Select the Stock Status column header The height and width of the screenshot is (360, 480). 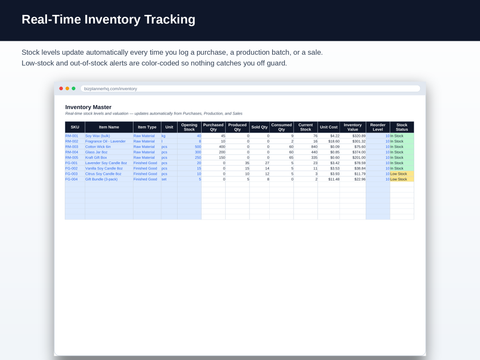click(402, 127)
